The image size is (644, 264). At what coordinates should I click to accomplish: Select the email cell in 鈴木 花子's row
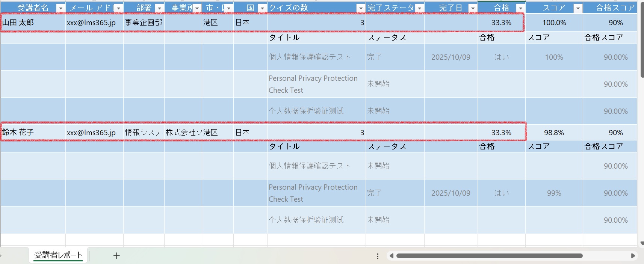pyautogui.click(x=94, y=133)
